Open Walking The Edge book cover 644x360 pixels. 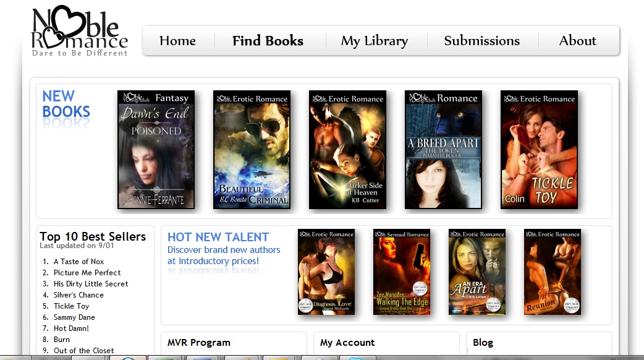[402, 272]
